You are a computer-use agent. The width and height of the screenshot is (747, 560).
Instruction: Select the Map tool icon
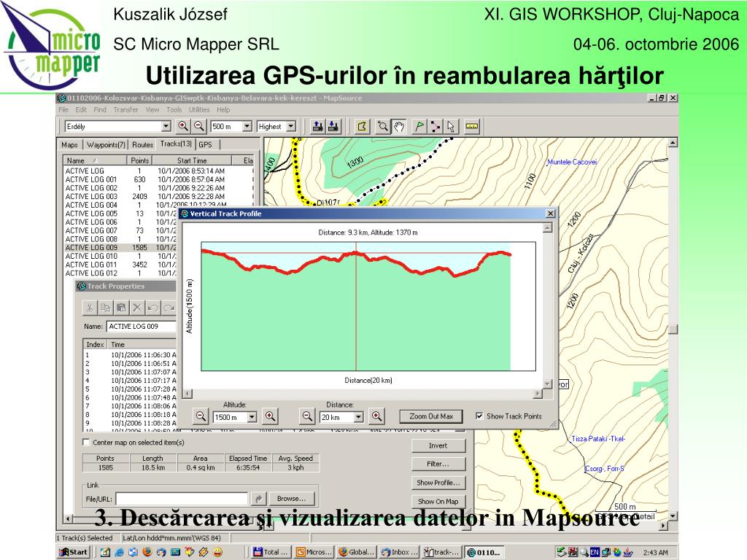(x=362, y=126)
